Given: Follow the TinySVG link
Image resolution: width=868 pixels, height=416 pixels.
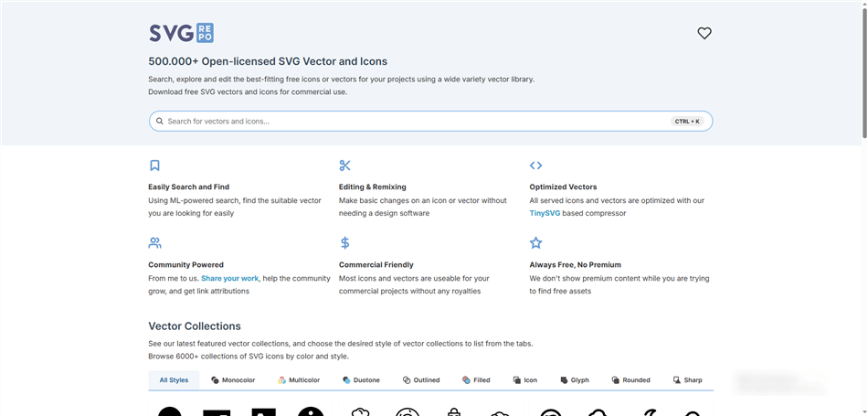Looking at the screenshot, I should coord(545,213).
